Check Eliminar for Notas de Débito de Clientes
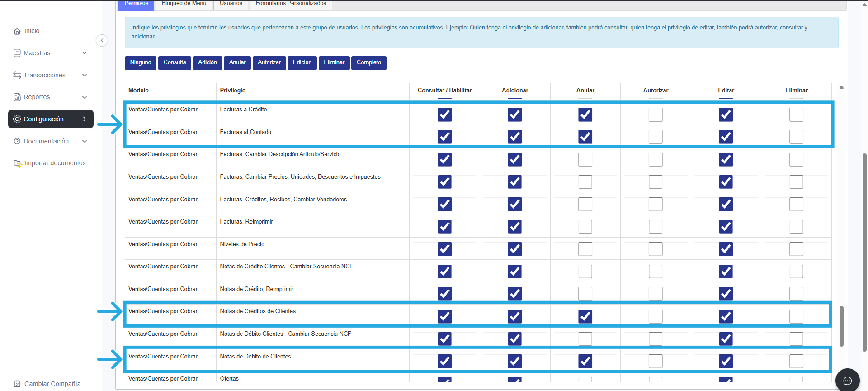The height and width of the screenshot is (391, 868). 796,361
